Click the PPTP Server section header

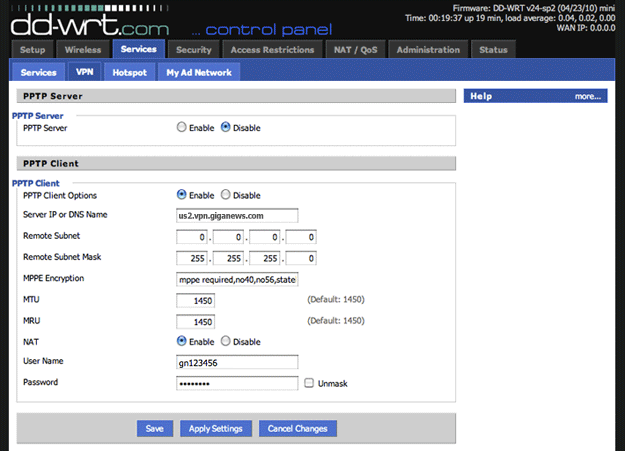point(236,96)
